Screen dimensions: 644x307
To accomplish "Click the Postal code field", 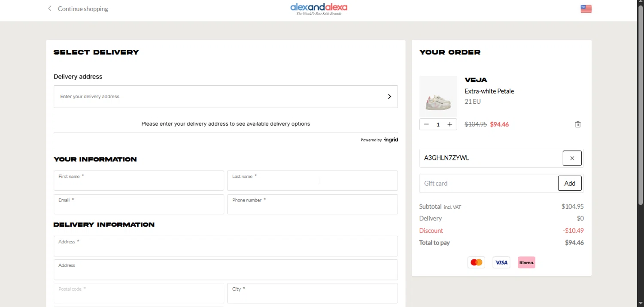I will [x=139, y=293].
